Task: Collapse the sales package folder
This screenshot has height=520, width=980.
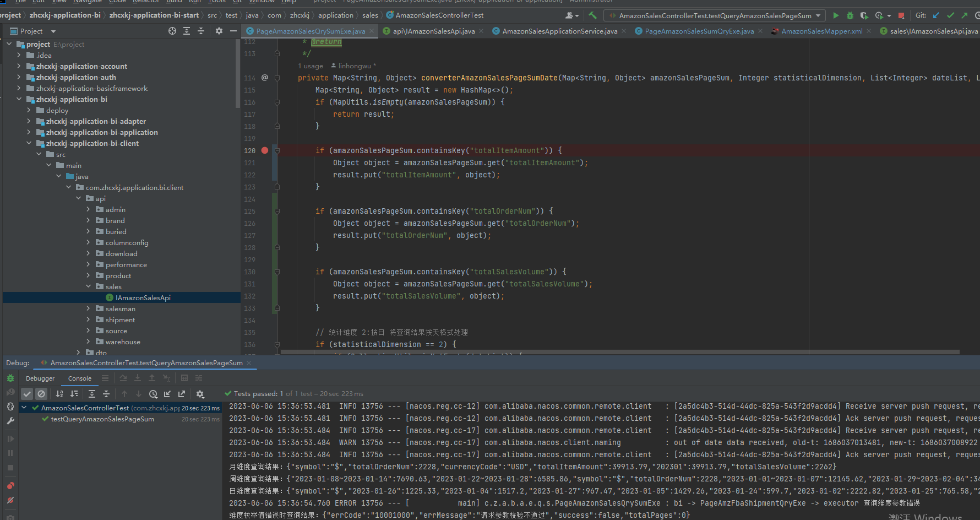Action: pyautogui.click(x=88, y=286)
